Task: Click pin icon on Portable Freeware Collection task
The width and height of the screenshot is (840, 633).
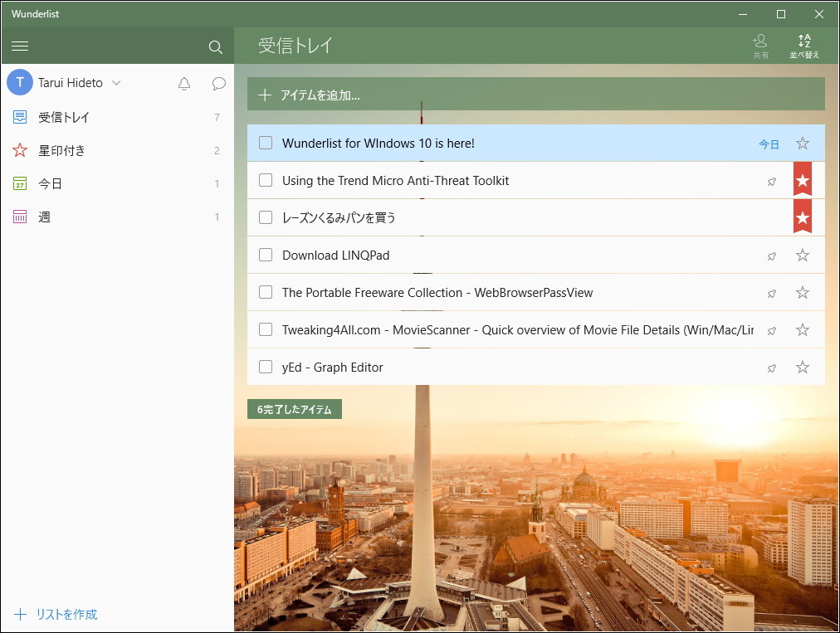Action: (771, 294)
